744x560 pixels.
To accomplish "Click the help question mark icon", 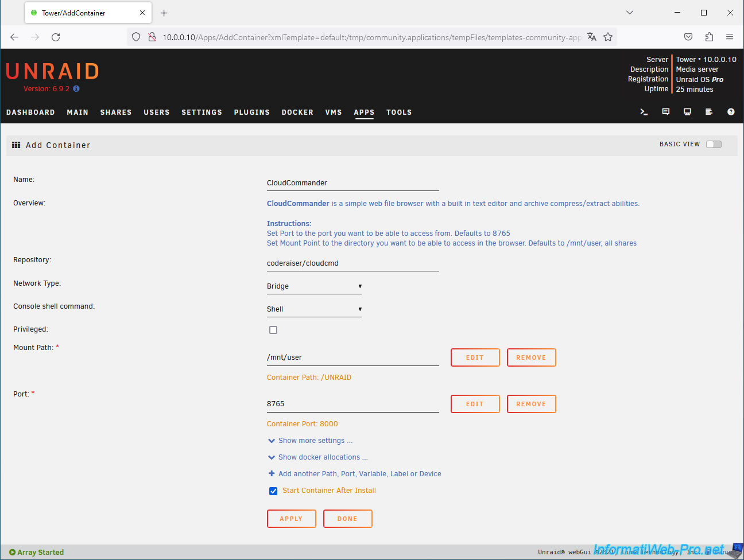I will (x=731, y=112).
